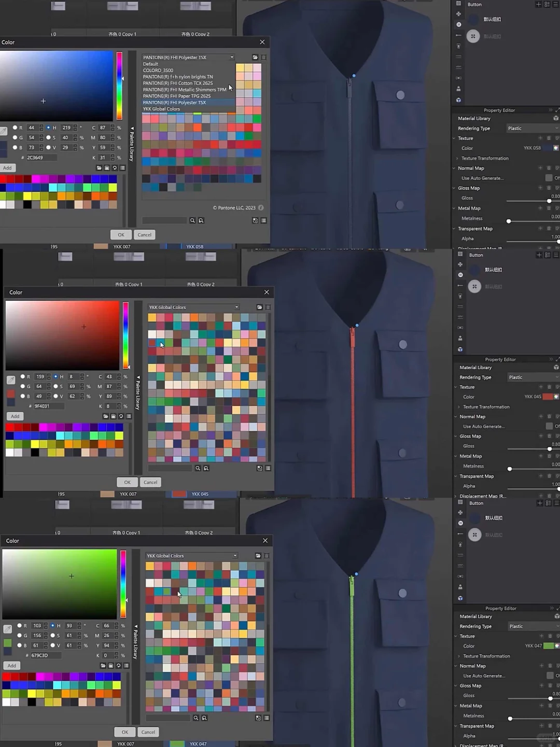Add texture plus icon in the YKK 045 editor
The width and height of the screenshot is (560, 747).
click(541, 387)
